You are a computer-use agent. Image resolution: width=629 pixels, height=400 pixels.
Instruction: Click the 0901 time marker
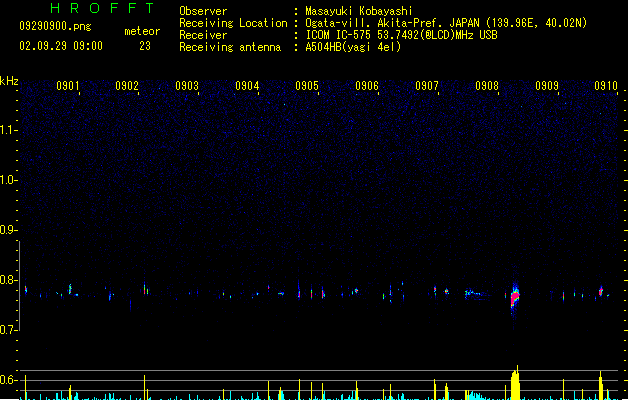pos(67,86)
